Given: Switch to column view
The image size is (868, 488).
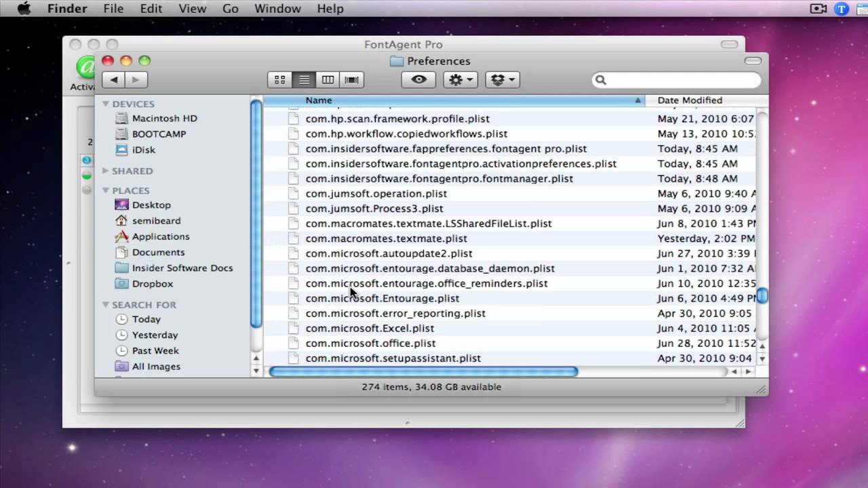Looking at the screenshot, I should click(x=328, y=80).
